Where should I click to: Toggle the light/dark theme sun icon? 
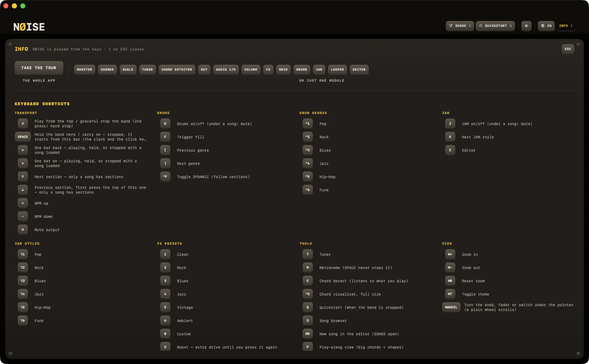[526, 26]
